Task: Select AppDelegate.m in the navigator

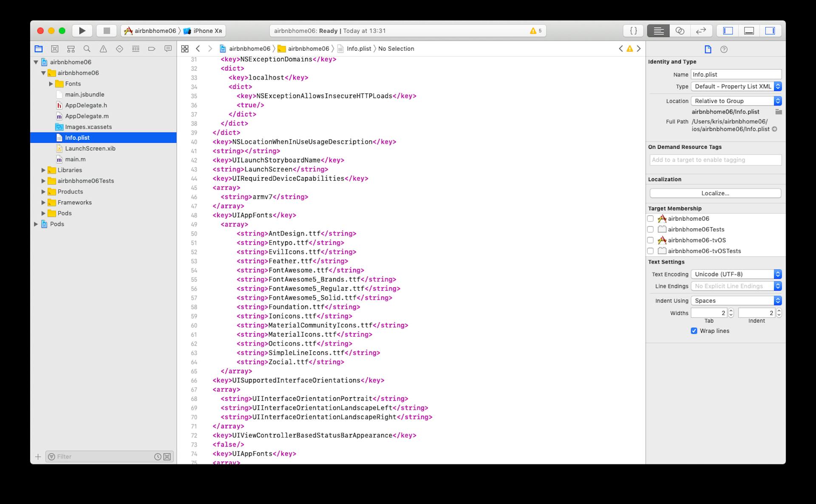Action: click(x=87, y=116)
